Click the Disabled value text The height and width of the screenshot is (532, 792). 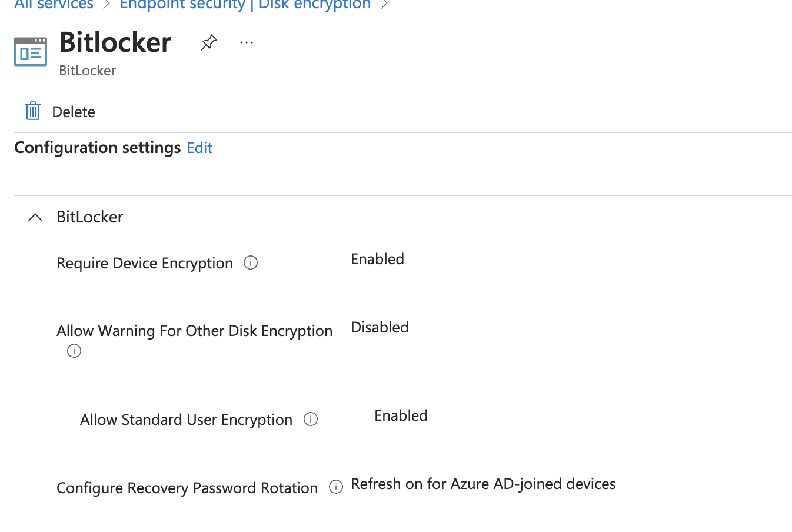[x=380, y=327]
